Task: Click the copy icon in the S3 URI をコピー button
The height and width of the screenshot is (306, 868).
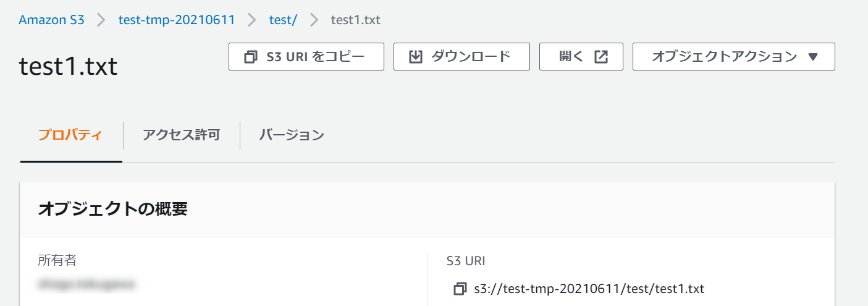Action: click(x=251, y=57)
